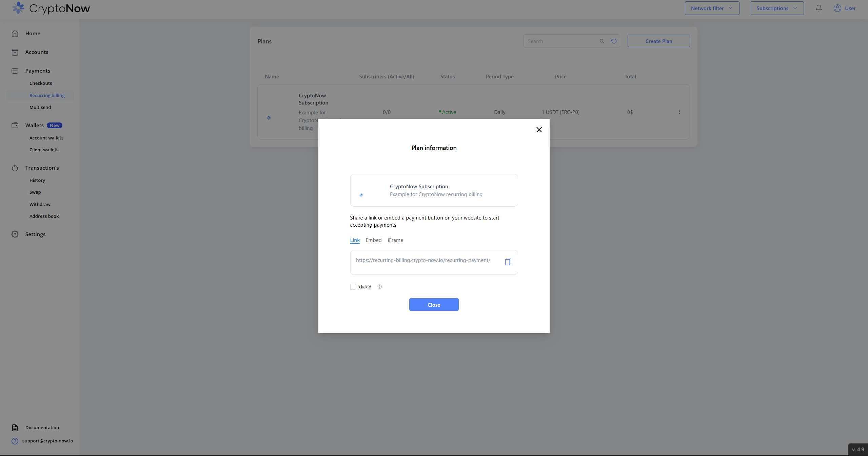The height and width of the screenshot is (456, 868).
Task: Open Account wallets
Action: [x=46, y=138]
